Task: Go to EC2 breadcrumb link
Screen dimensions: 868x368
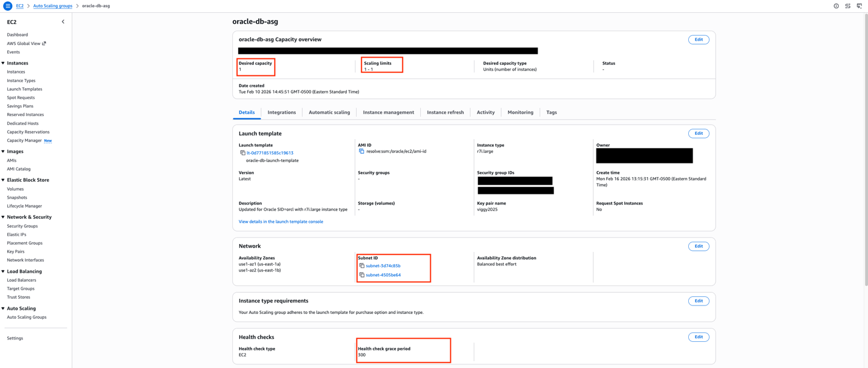Action: [19, 6]
